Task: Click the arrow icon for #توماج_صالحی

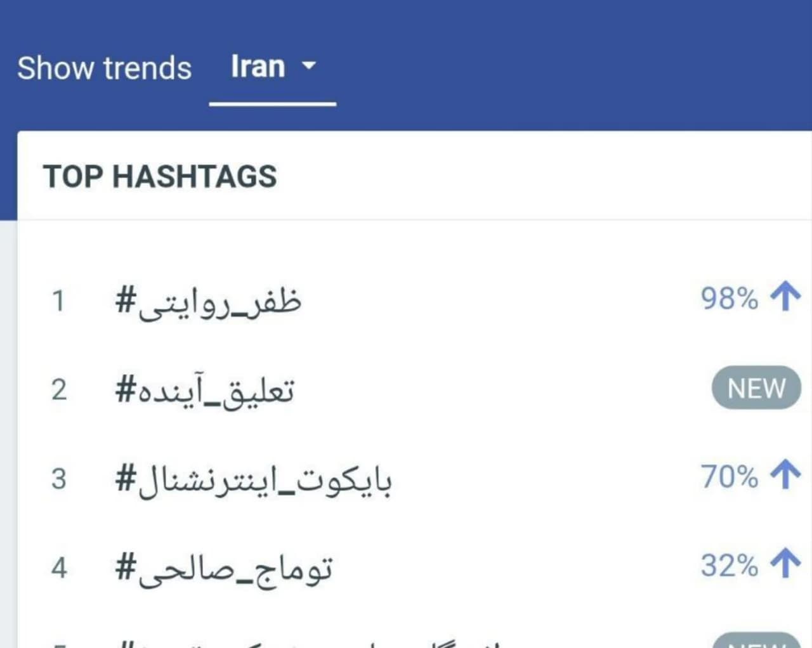Action: [785, 564]
